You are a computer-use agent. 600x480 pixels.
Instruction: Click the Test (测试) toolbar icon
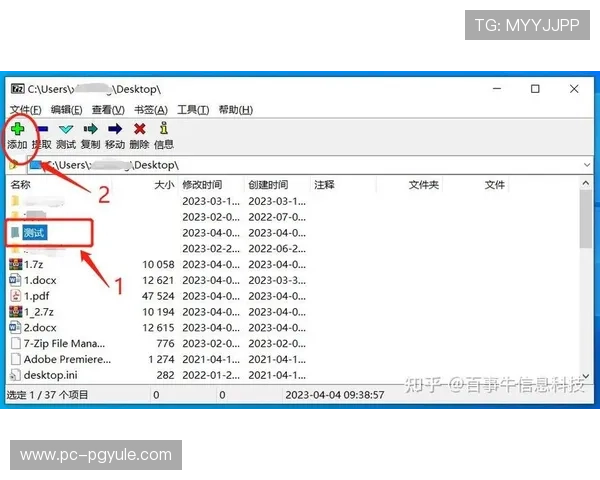click(x=66, y=129)
